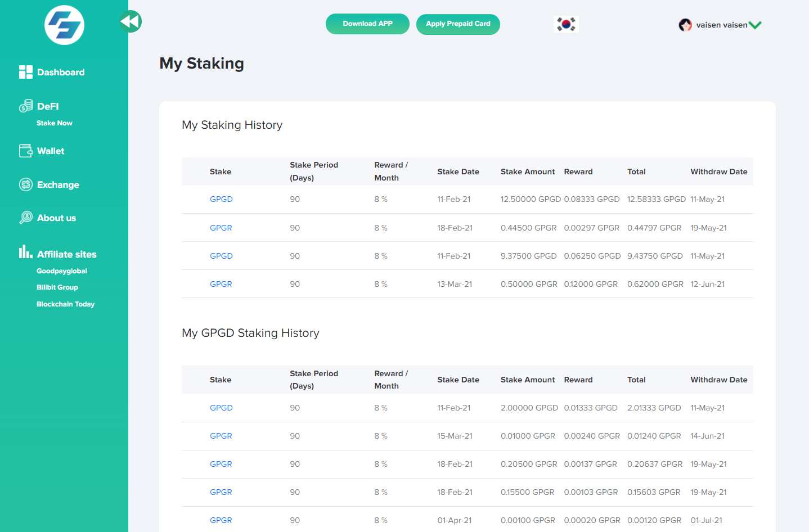Collapse sidebar with the rewind arrow icon
809x532 pixels.
pyautogui.click(x=130, y=22)
